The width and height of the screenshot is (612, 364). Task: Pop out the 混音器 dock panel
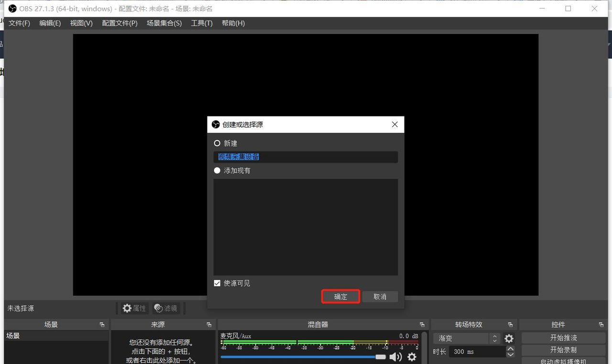[422, 325]
